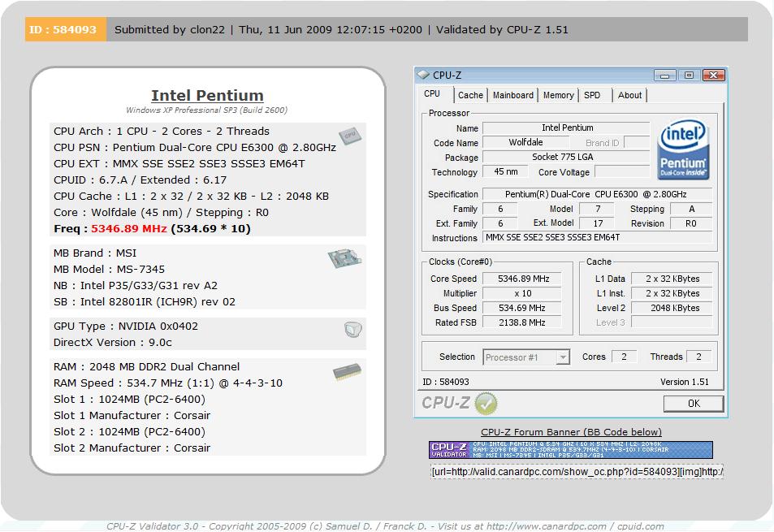The image size is (774, 532).
Task: Click the Intel Pentium heading link
Action: pos(207,95)
